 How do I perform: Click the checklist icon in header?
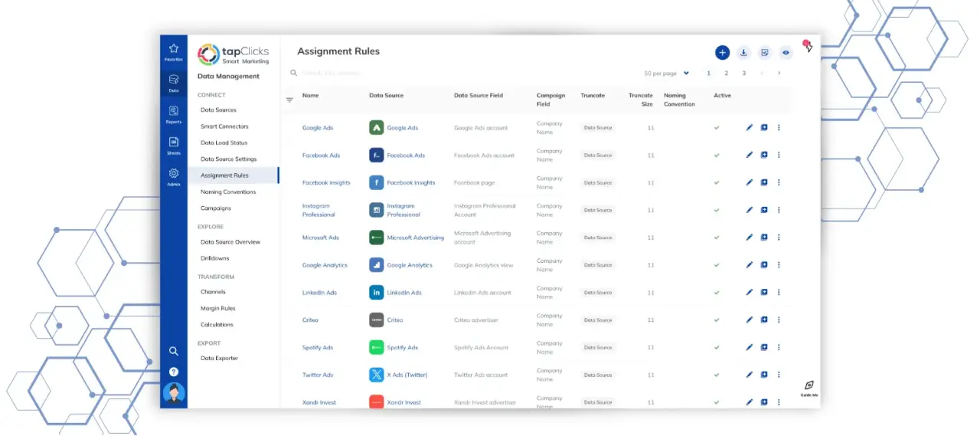[x=764, y=52]
